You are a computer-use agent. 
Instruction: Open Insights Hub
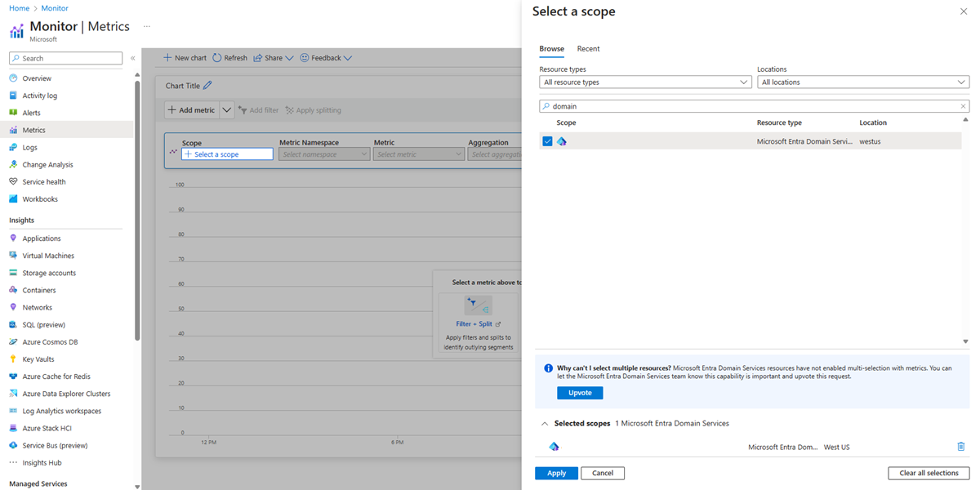(x=42, y=463)
